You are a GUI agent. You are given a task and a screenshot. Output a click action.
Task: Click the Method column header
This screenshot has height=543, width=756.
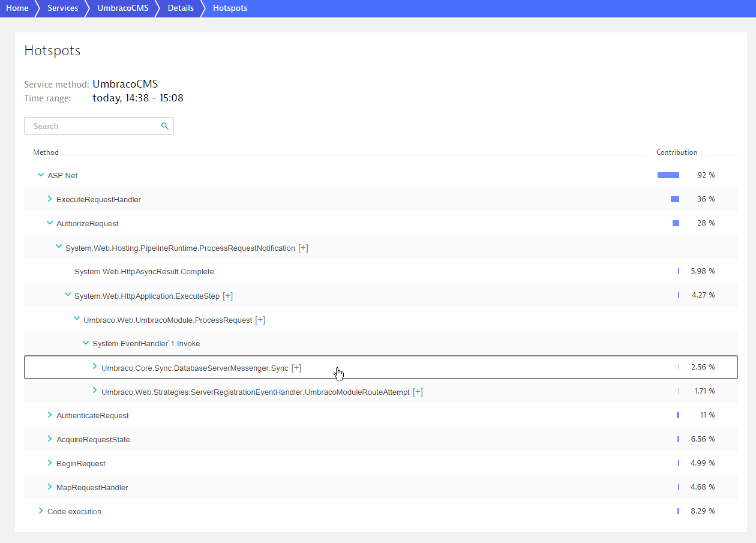[x=46, y=152]
